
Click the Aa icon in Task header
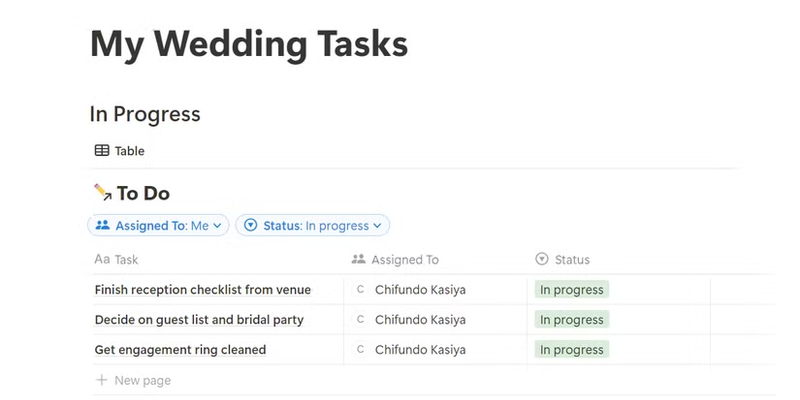102,260
